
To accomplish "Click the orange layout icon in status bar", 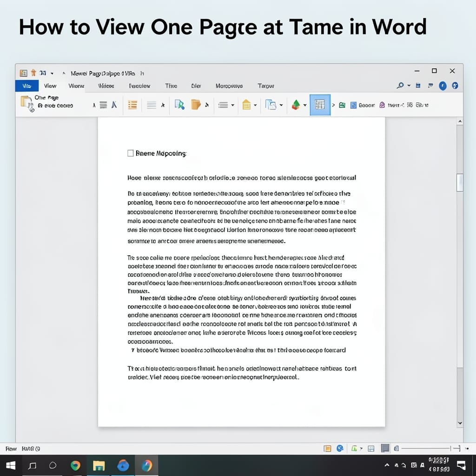I will click(327, 449).
